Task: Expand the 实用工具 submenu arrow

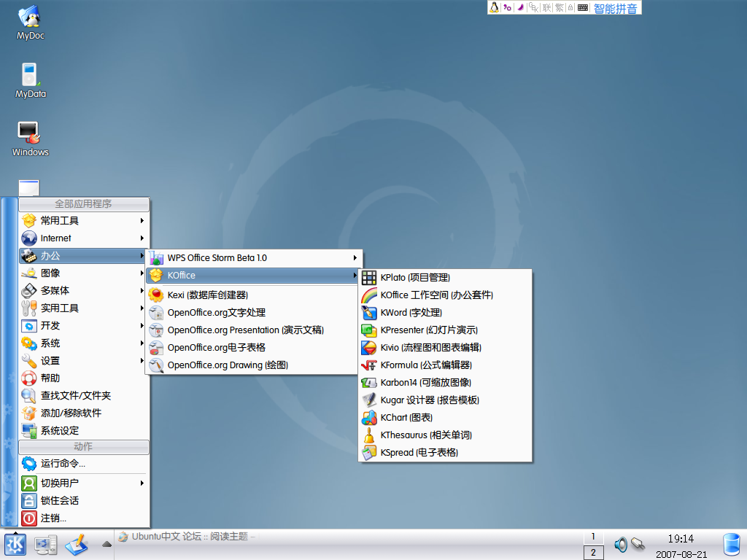Action: click(x=142, y=308)
